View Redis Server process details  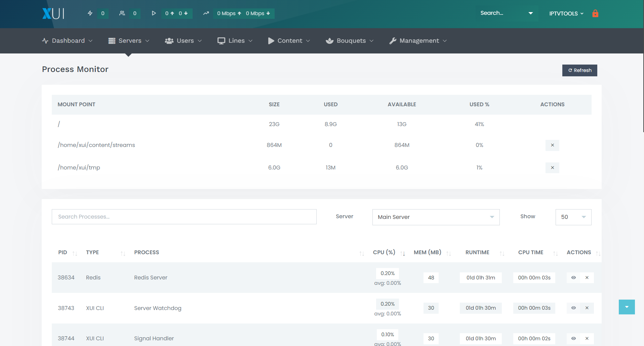coord(573,278)
